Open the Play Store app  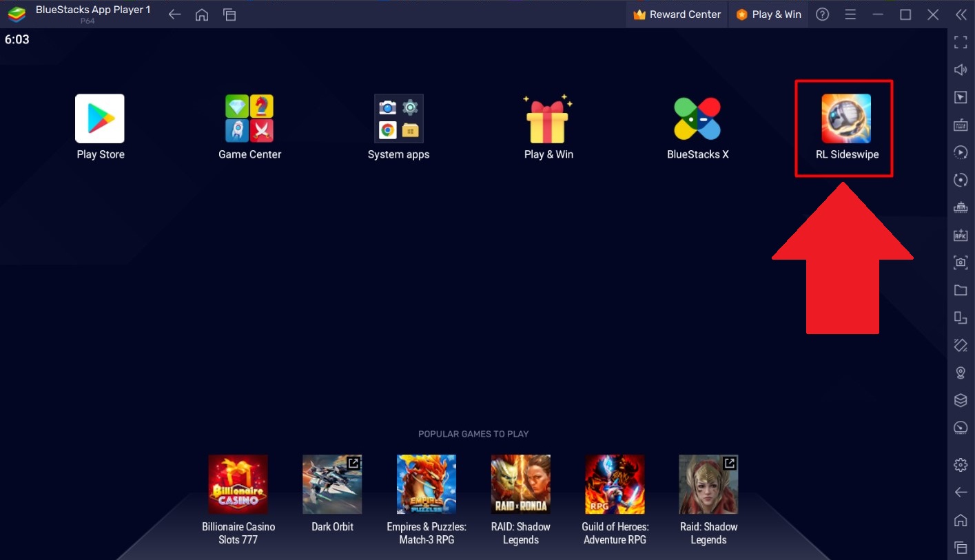pyautogui.click(x=100, y=118)
